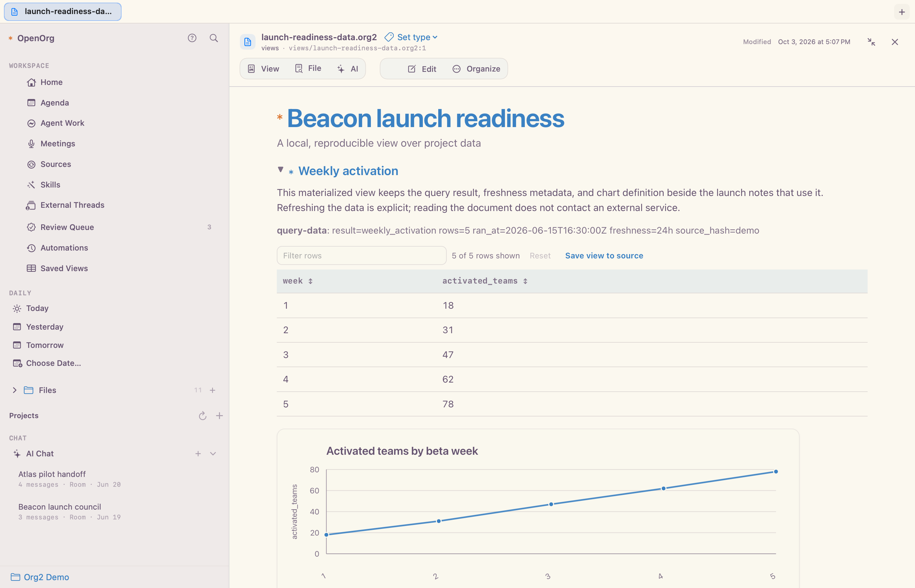
Task: Add a new project
Action: click(x=220, y=416)
